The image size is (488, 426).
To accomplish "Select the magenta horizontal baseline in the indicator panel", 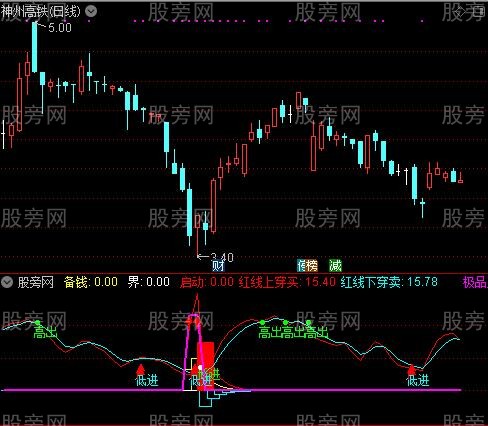I will click(232, 390).
